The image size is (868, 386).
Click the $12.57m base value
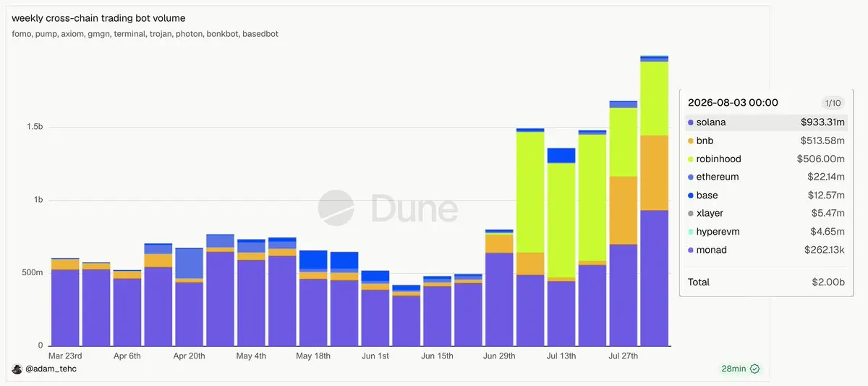pyautogui.click(x=826, y=196)
